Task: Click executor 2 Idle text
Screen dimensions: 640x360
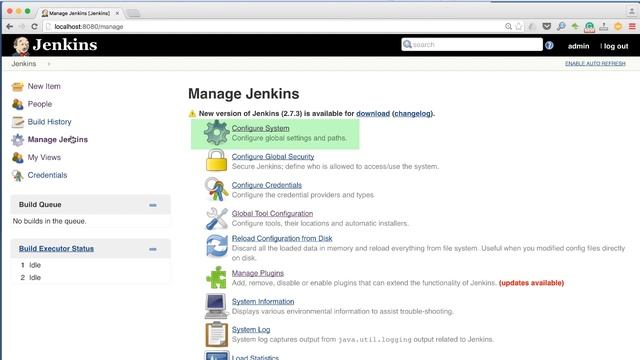Action: (x=35, y=278)
